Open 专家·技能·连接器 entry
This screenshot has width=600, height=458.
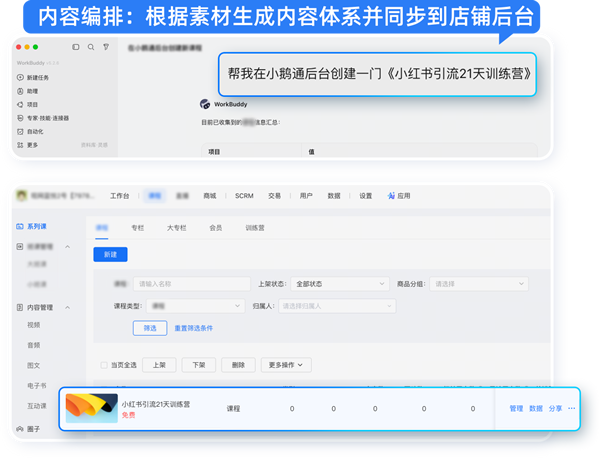(43, 118)
